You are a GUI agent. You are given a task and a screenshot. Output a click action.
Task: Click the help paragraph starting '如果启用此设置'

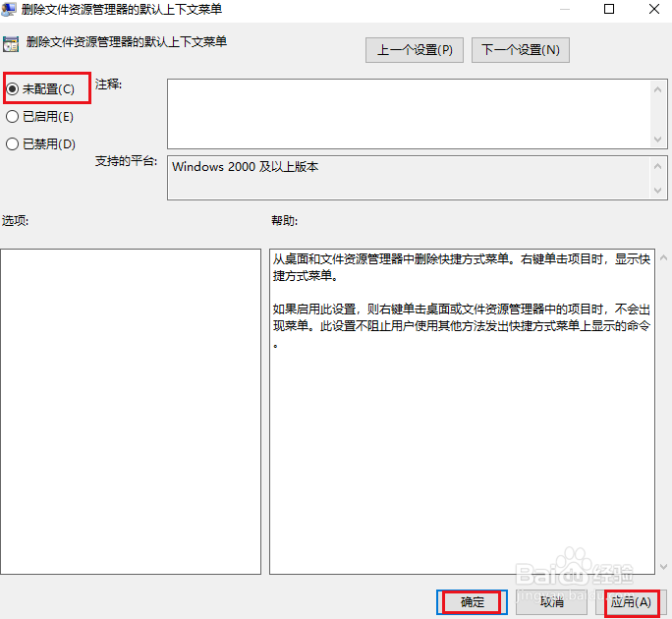click(462, 326)
